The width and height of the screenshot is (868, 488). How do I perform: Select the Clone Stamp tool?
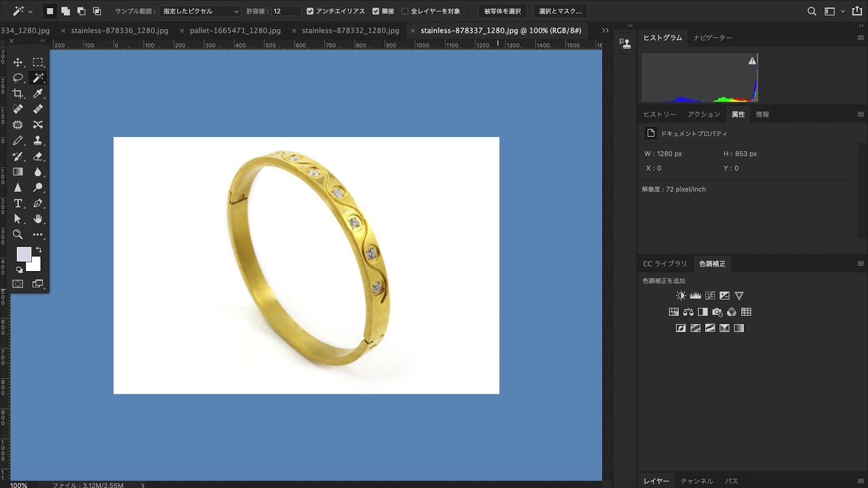pyautogui.click(x=38, y=140)
